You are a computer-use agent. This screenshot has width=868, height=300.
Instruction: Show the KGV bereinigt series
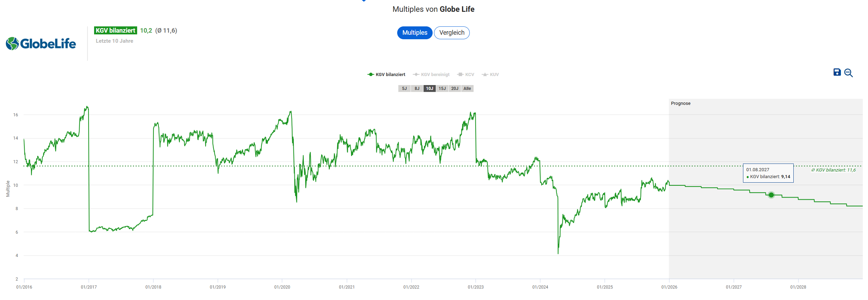pyautogui.click(x=431, y=75)
